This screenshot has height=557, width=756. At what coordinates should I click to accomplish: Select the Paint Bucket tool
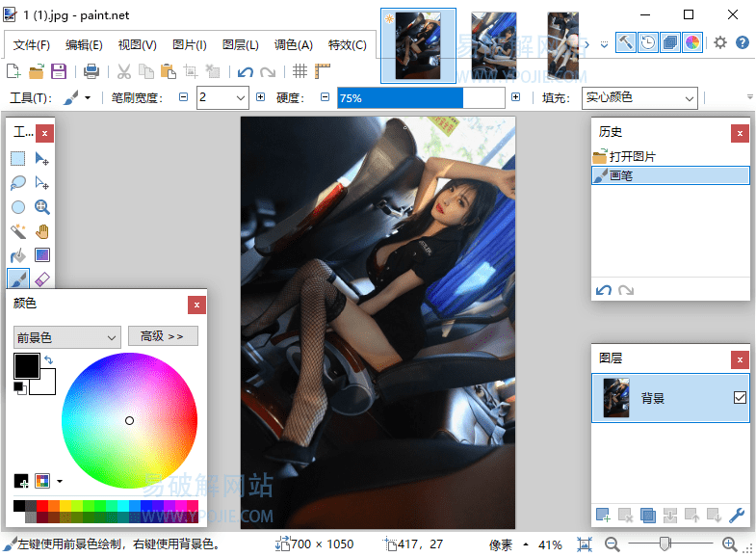tap(18, 255)
